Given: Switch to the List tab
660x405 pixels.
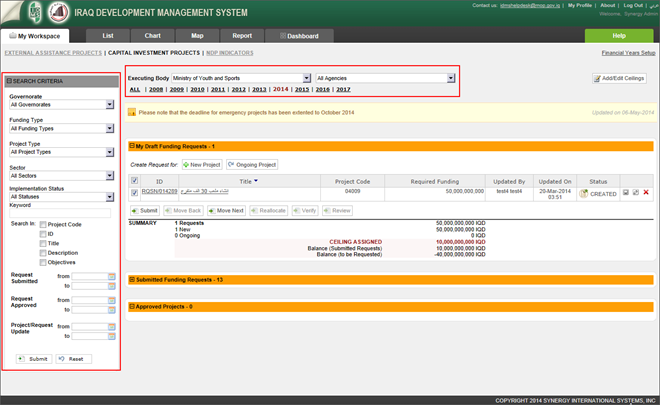Looking at the screenshot, I should 108,36.
